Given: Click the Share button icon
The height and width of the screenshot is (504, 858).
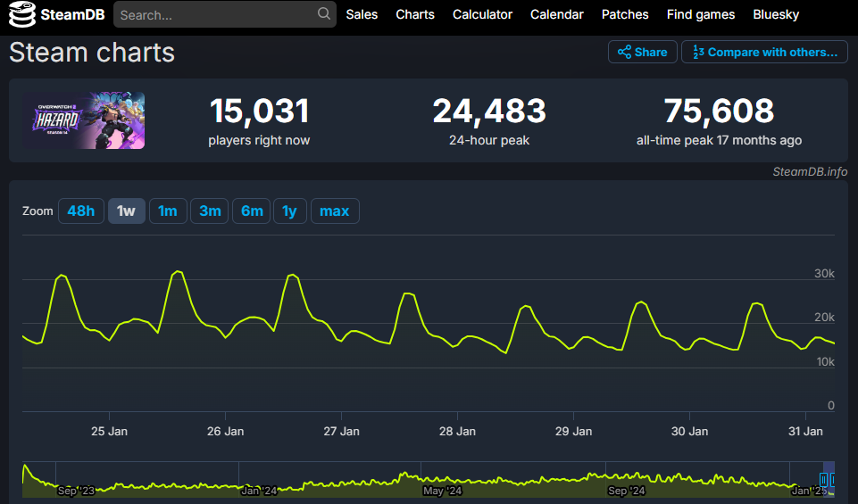Looking at the screenshot, I should tap(625, 52).
